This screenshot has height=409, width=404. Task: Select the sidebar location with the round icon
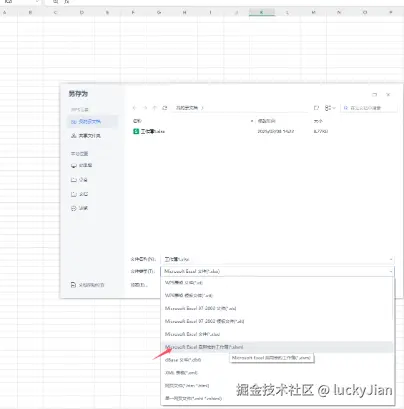click(x=79, y=208)
